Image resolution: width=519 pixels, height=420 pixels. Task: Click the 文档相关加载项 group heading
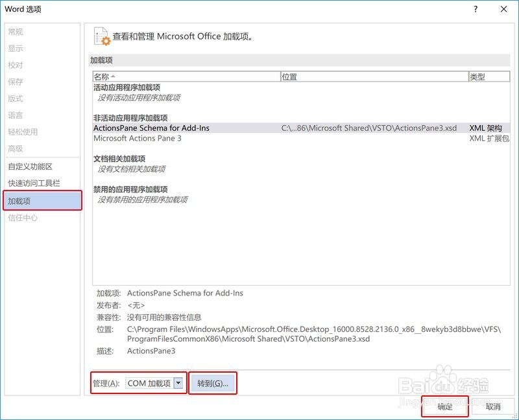(119, 159)
